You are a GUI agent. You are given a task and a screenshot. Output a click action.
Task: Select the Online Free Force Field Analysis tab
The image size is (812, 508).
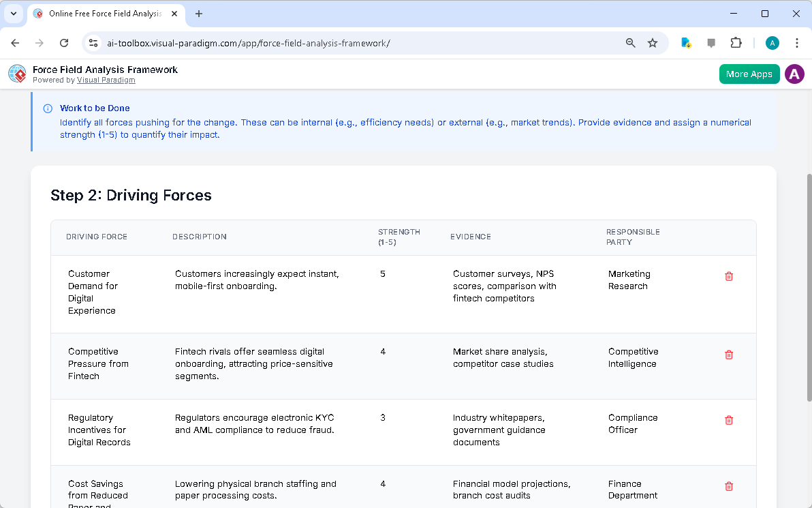point(102,13)
